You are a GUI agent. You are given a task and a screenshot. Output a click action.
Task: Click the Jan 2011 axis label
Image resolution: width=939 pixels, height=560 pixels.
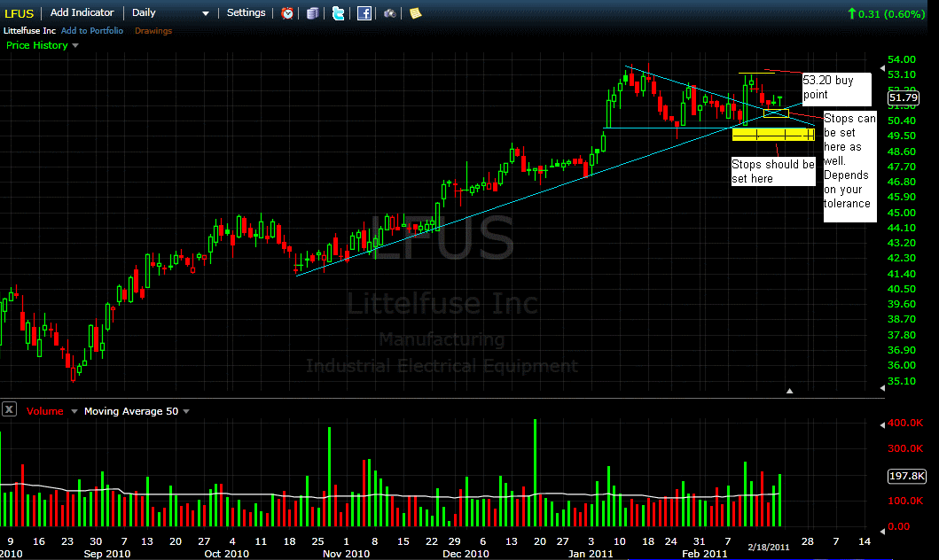591,554
